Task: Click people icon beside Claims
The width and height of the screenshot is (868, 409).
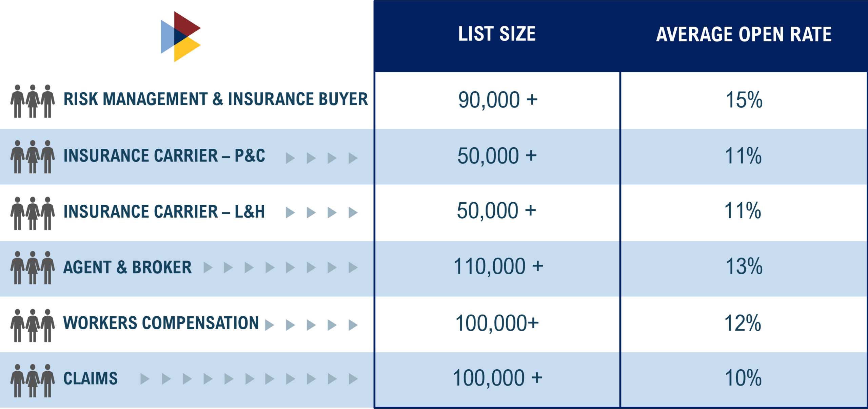Action: 33,380
